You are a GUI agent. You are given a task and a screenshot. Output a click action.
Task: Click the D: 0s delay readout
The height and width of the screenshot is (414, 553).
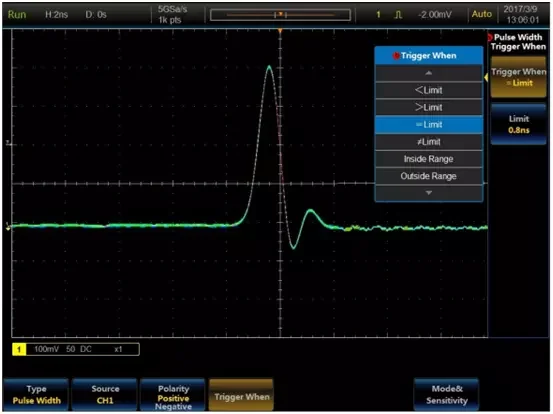pos(96,14)
